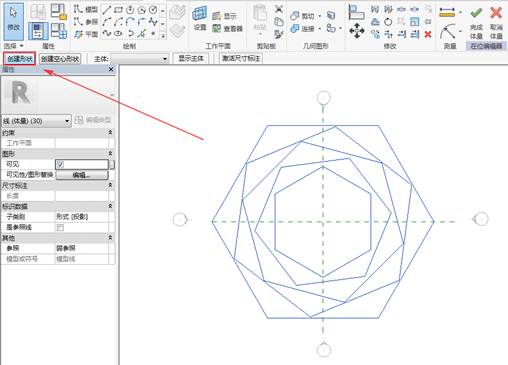Open the work plane Viewer (查看器)

[227, 29]
